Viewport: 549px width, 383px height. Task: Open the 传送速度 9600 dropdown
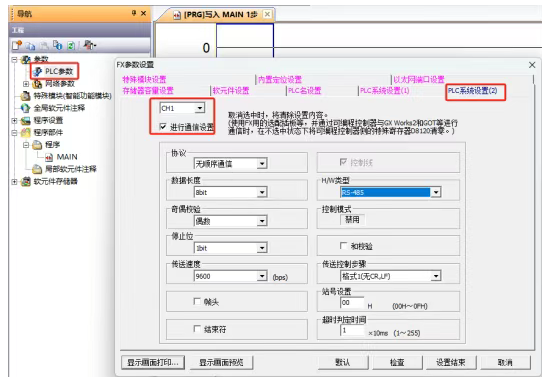262,276
